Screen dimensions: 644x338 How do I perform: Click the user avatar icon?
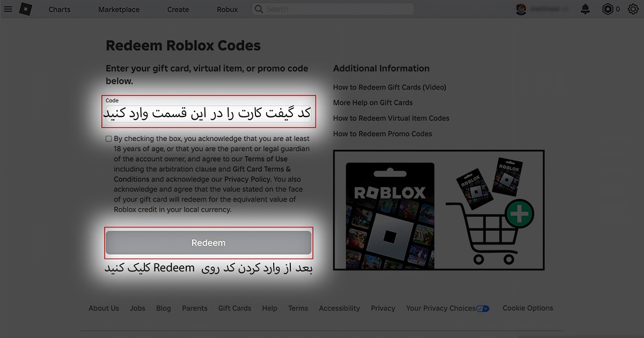pos(521,9)
